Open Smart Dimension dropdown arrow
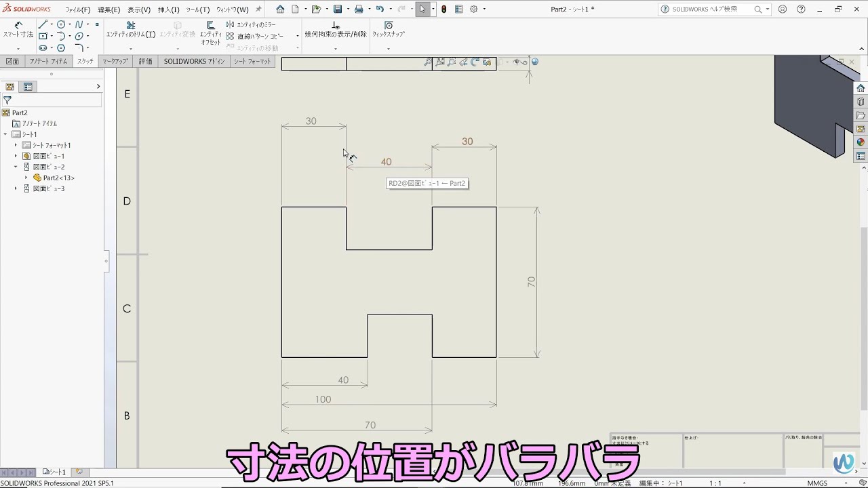868x488 pixels. tap(18, 49)
